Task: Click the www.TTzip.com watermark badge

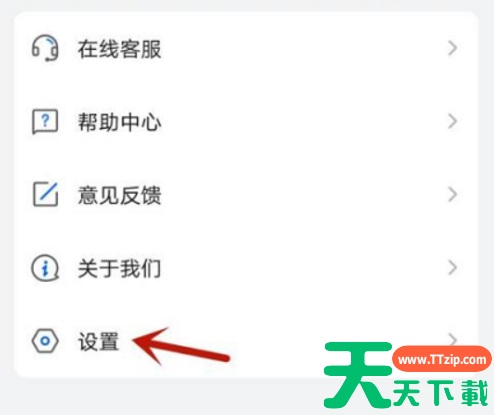Action: (x=442, y=359)
